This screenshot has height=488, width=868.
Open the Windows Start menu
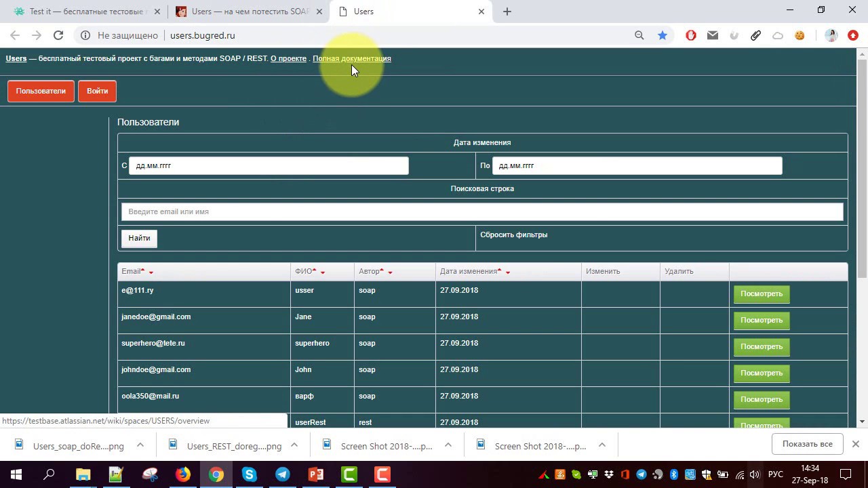coord(16,474)
